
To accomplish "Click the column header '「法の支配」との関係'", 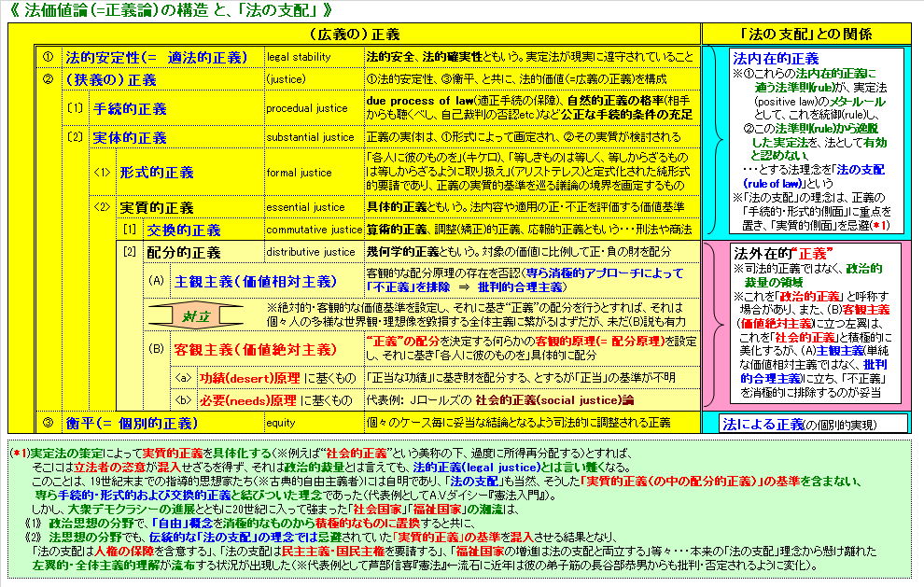I will [806, 35].
